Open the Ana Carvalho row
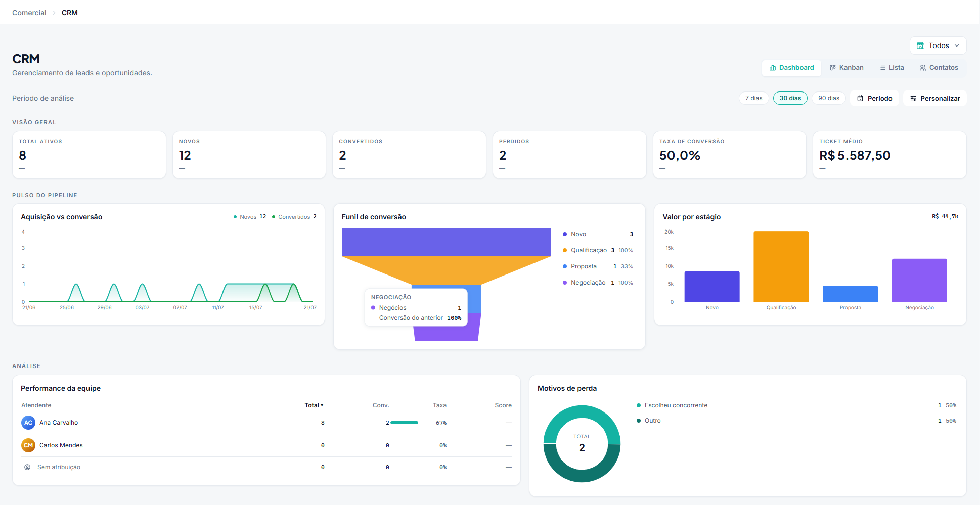Screen dimensions: 980x505 (266, 423)
